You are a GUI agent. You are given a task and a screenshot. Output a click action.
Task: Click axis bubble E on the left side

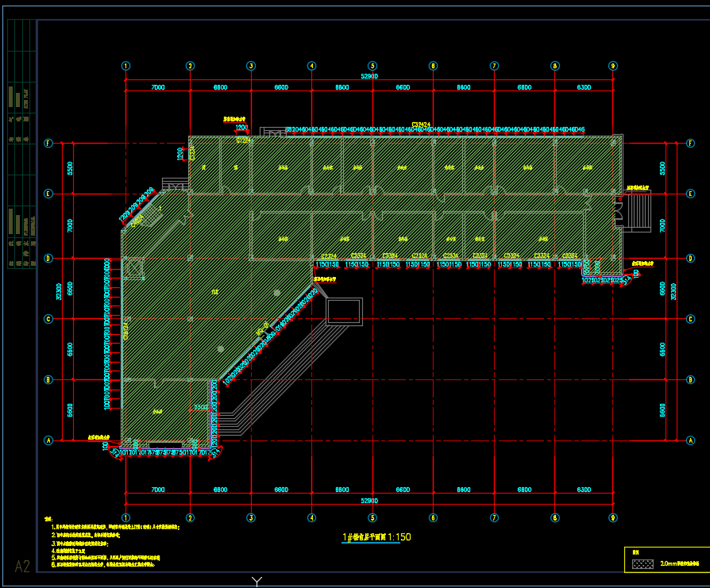pyautogui.click(x=48, y=194)
